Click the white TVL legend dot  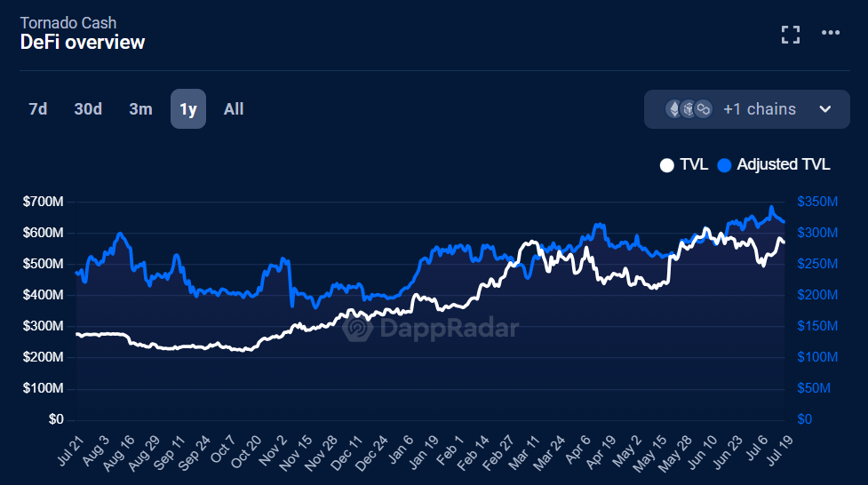pyautogui.click(x=667, y=165)
